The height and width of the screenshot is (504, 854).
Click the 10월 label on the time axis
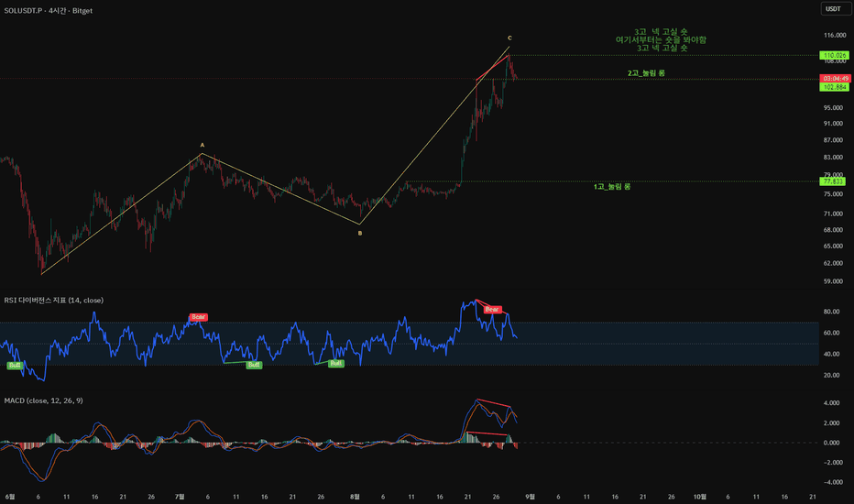click(700, 497)
